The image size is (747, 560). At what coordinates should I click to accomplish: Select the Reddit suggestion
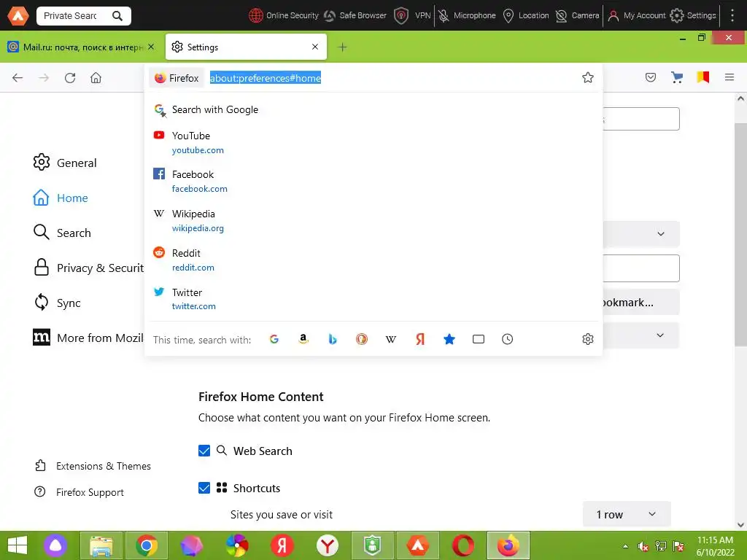(373, 260)
